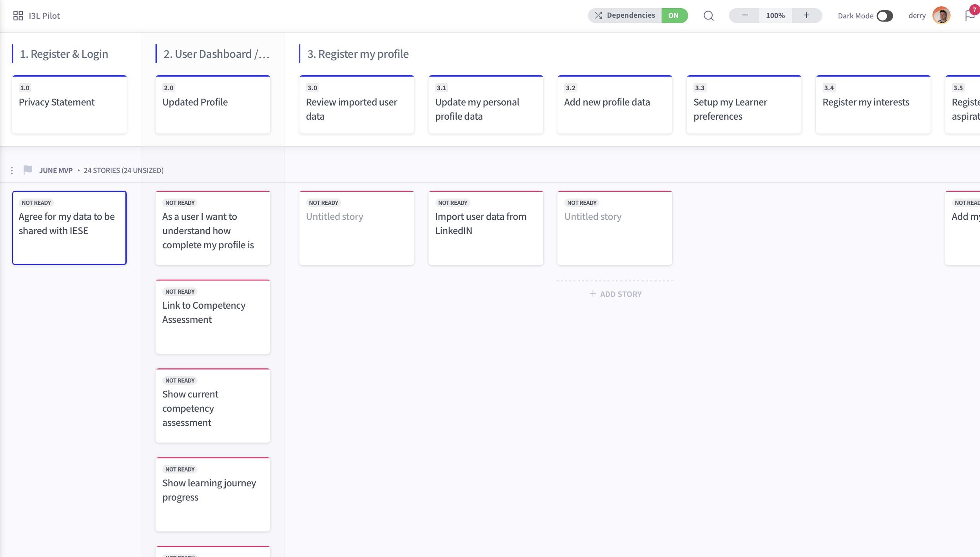Open the Setup my Learner preferences card
This screenshot has width=980, height=557.
[x=744, y=105]
